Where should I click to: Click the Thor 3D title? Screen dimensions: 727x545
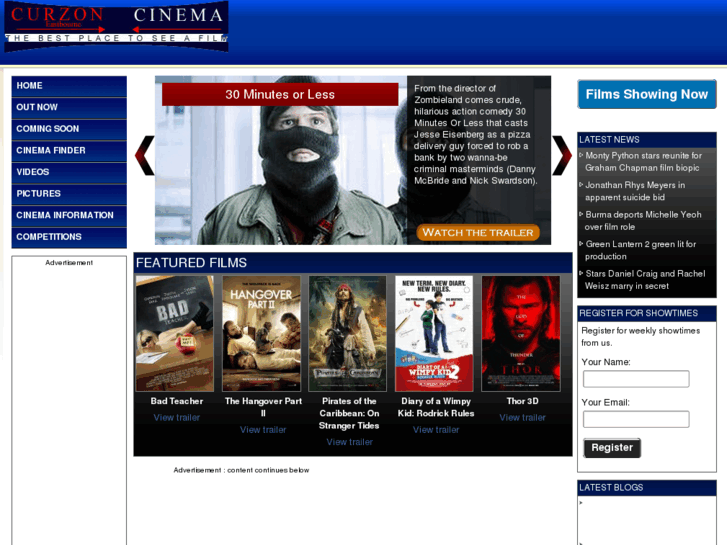pos(523,401)
